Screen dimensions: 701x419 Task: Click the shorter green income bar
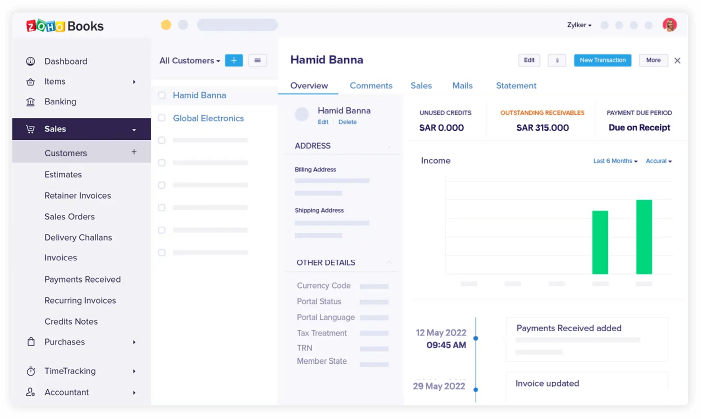pyautogui.click(x=600, y=242)
